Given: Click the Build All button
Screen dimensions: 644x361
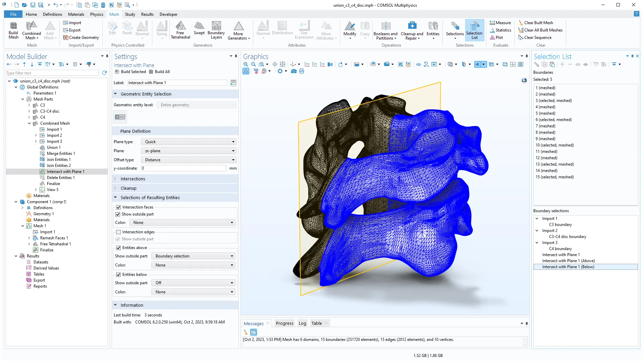Looking at the screenshot, I should click(x=159, y=72).
